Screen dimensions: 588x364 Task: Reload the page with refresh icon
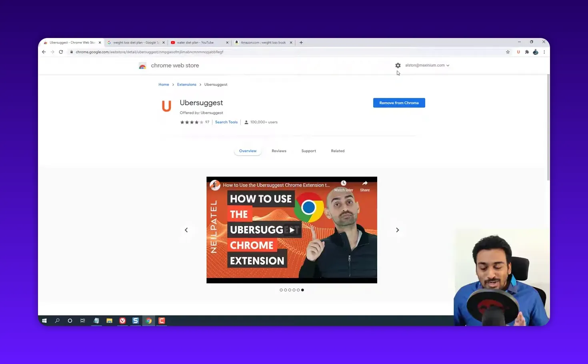pyautogui.click(x=61, y=52)
